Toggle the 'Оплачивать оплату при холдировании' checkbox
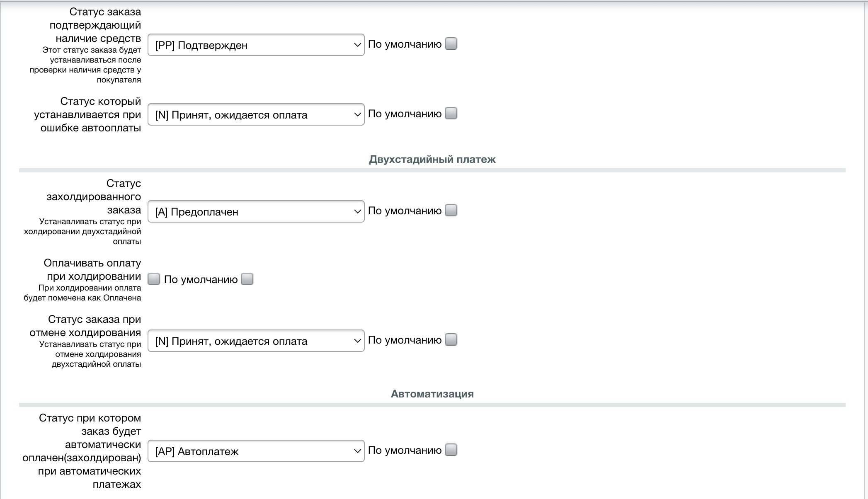 [154, 279]
